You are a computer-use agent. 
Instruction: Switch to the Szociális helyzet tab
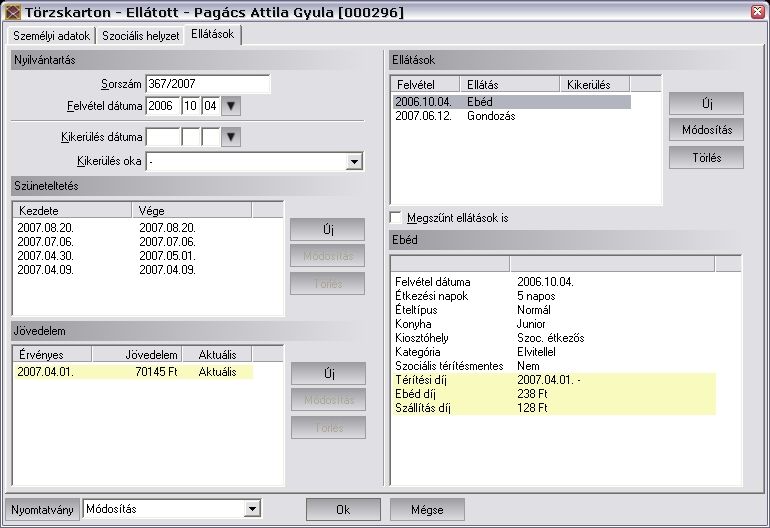tap(141, 36)
